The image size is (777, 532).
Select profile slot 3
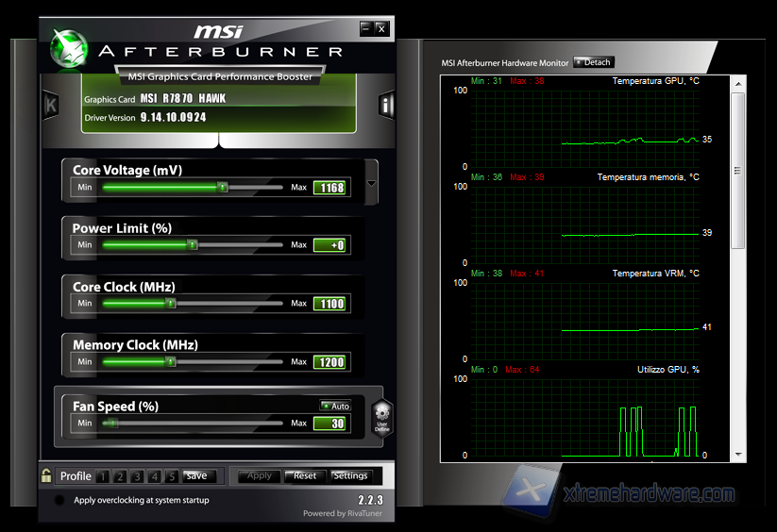coord(138,476)
